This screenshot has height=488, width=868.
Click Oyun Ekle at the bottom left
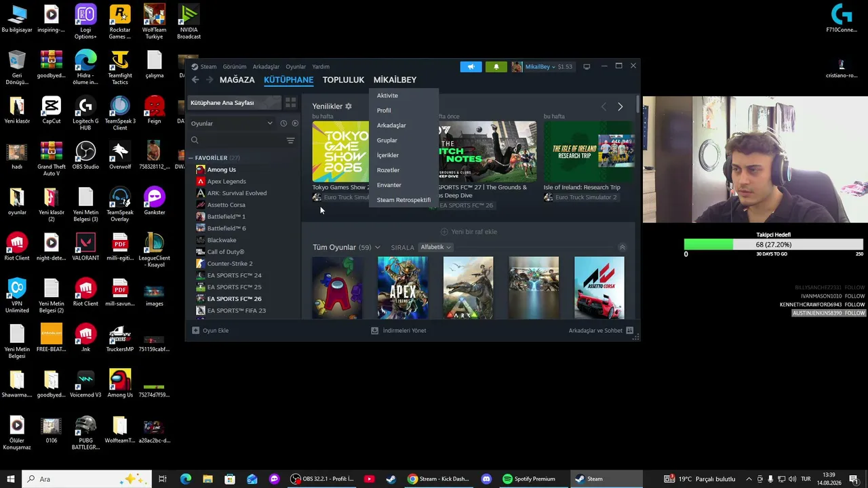(x=210, y=331)
